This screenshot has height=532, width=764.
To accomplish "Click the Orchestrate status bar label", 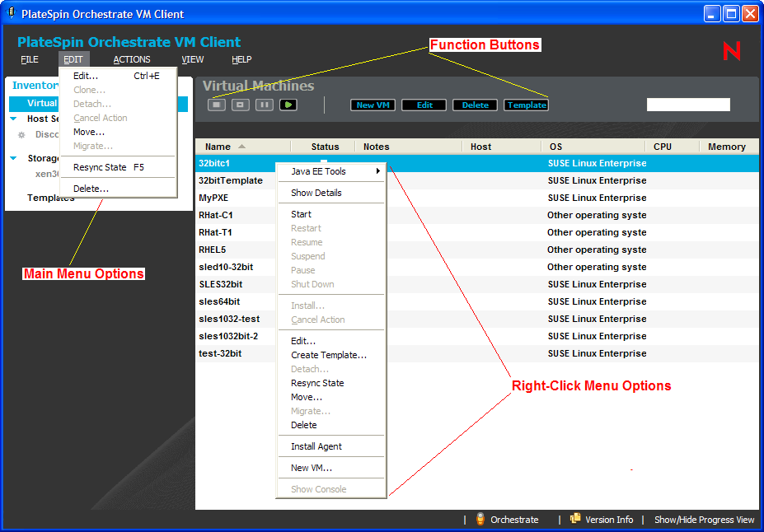I will click(514, 520).
